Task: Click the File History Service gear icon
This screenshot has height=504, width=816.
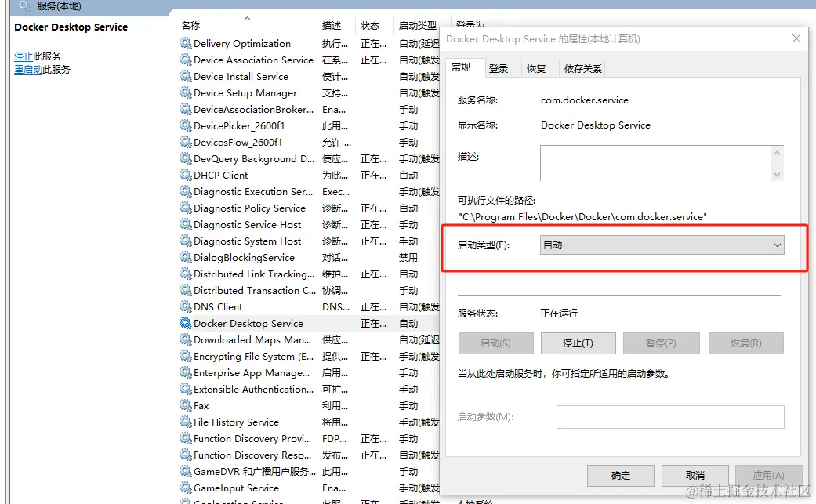Action: pos(185,422)
